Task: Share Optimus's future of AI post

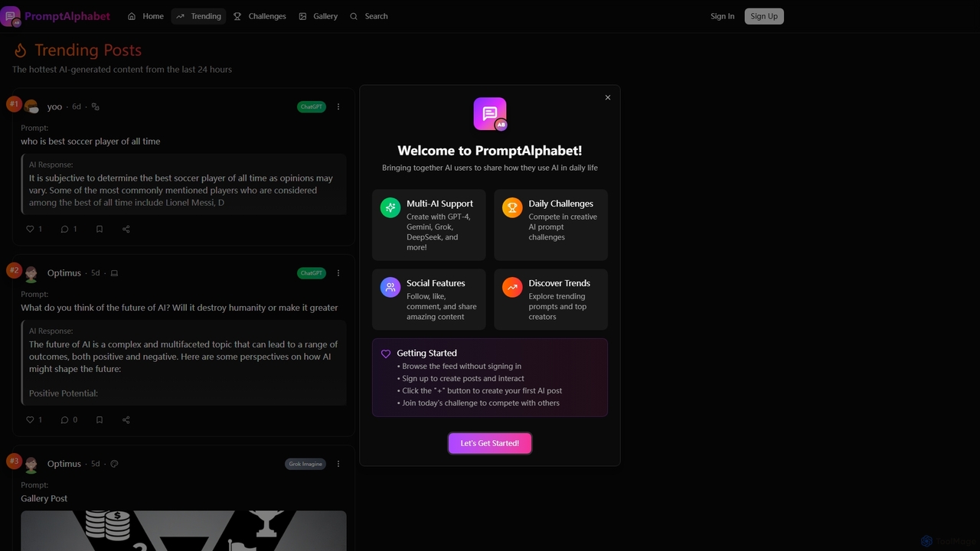Action: [126, 419]
